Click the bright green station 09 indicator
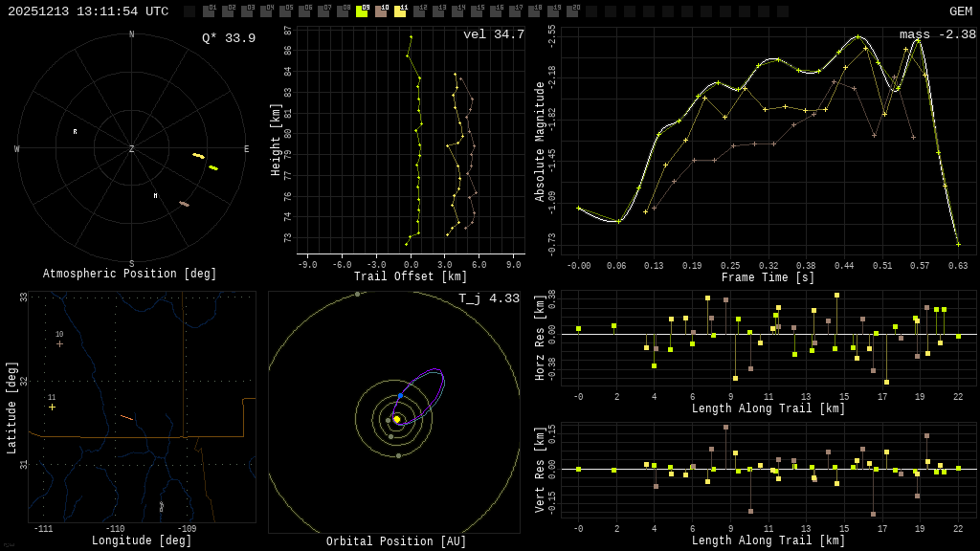Image resolution: width=980 pixels, height=551 pixels. point(362,11)
